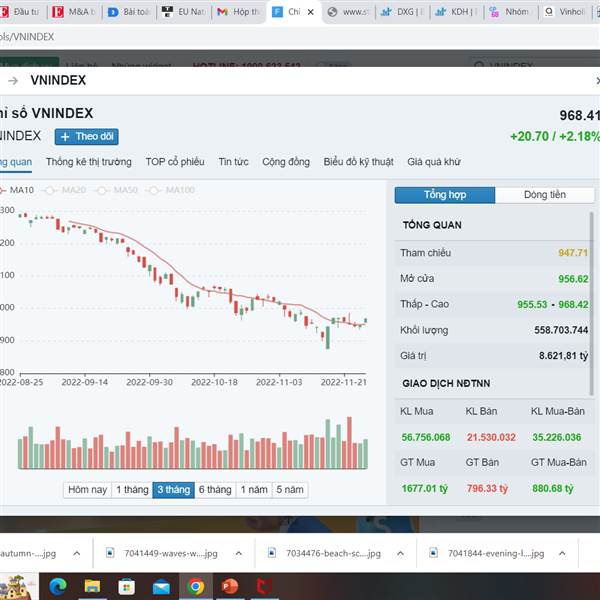Close the active Chrome tab
This screenshot has height=600, width=600.
311,12
